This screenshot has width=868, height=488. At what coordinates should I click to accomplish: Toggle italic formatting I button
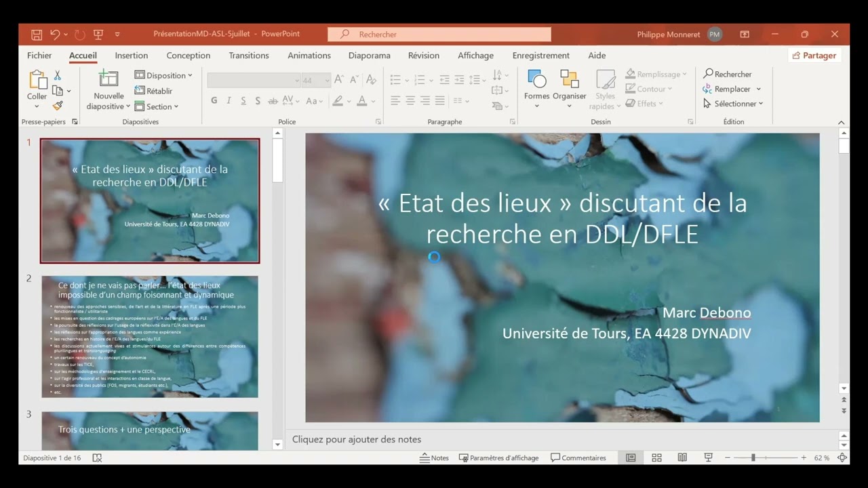click(x=229, y=101)
